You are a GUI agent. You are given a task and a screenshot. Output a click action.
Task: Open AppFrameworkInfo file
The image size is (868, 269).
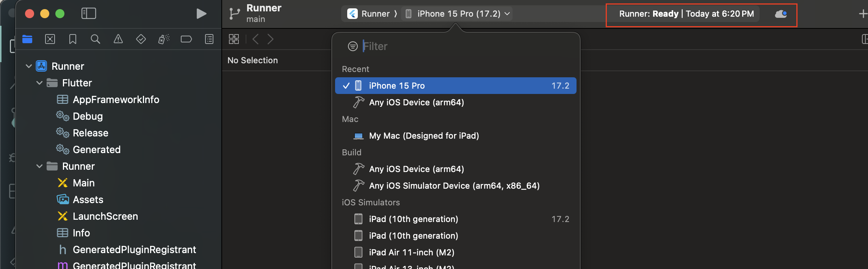pos(116,100)
